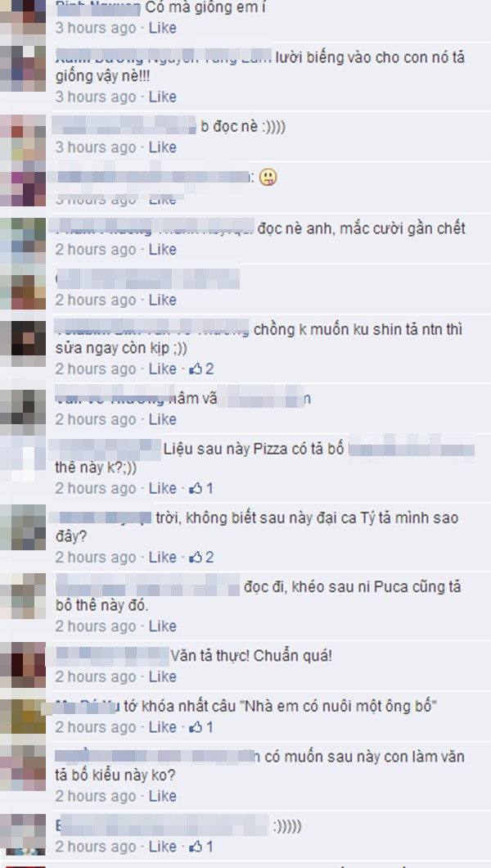This screenshot has height=868, width=491.
Task: Click thumbs-up icon on the Pizza comment
Action: coord(196,488)
